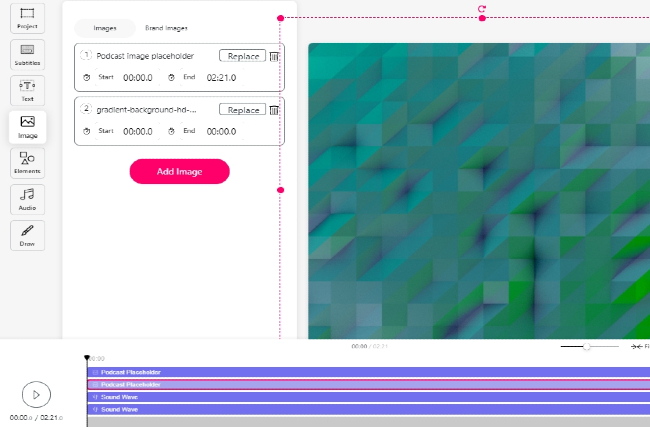Screen dimensions: 650x430
Task: Select the Draw tool
Action: [x=27, y=236]
